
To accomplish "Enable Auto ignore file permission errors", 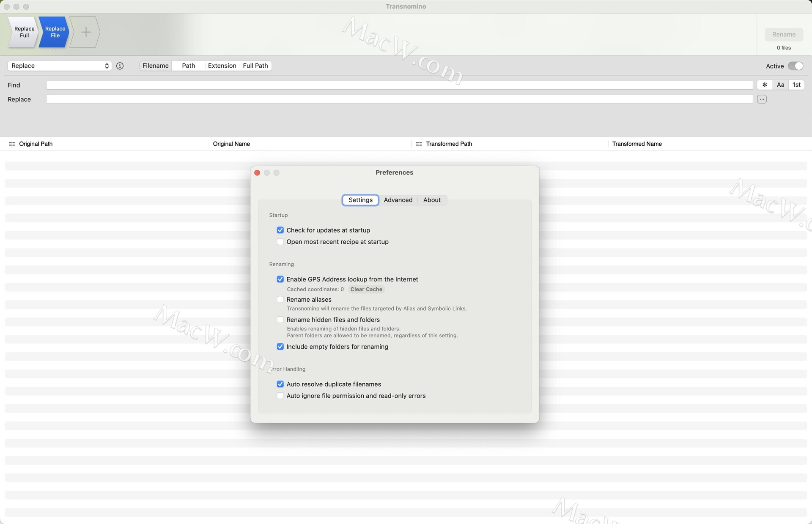I will pyautogui.click(x=280, y=396).
